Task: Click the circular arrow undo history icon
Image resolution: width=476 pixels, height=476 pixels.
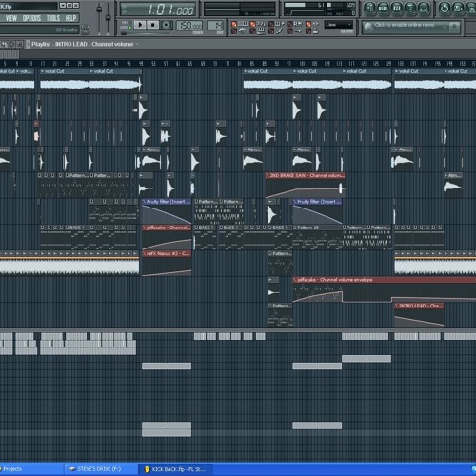Action: click(445, 8)
